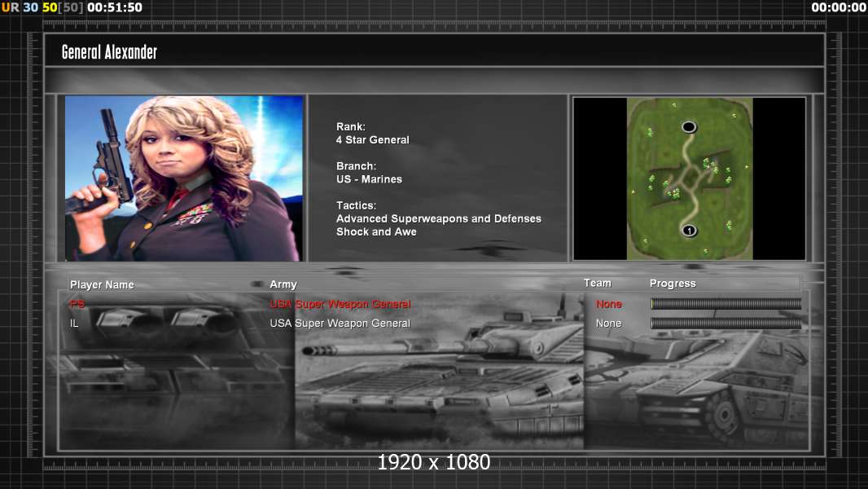Click the UR indicator in overlay
Image resolution: width=868 pixels, height=489 pixels.
click(x=10, y=8)
